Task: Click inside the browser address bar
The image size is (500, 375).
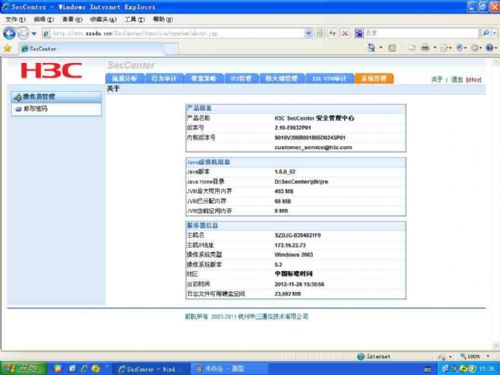Action: [177, 33]
